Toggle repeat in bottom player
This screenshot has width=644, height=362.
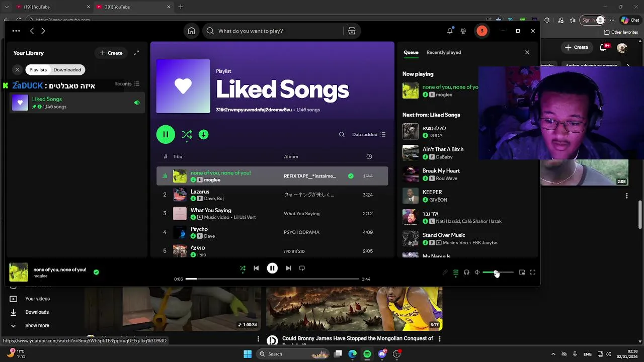302,268
